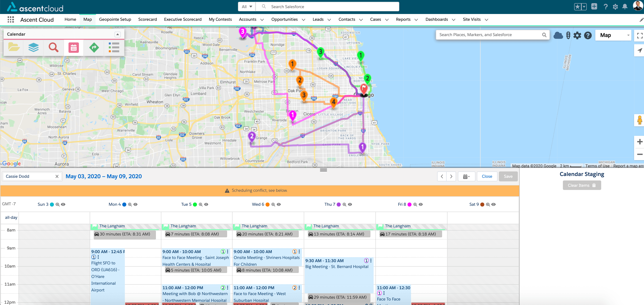This screenshot has width=644, height=305.
Task: Toggle visibility eye icon for Wednesday column
Action: coord(279,204)
